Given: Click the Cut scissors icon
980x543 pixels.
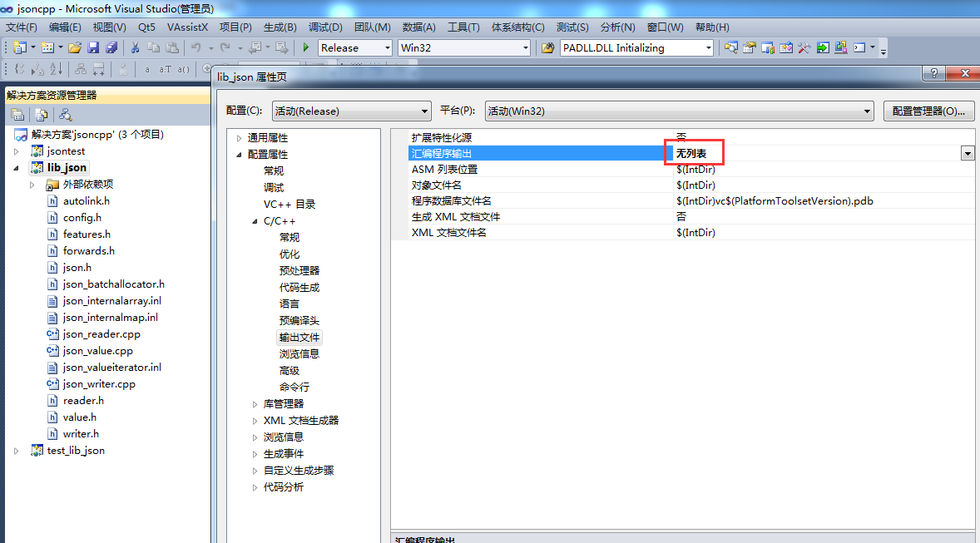Looking at the screenshot, I should pos(135,47).
